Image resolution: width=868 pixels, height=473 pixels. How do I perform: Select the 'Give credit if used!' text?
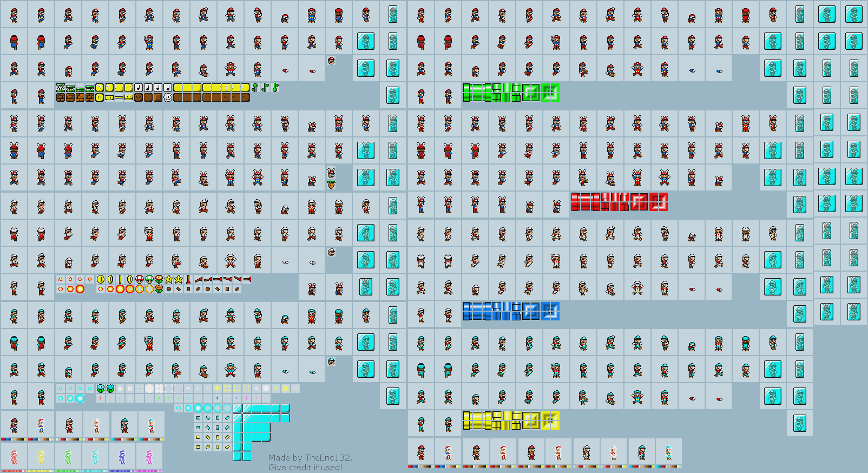coord(305,468)
